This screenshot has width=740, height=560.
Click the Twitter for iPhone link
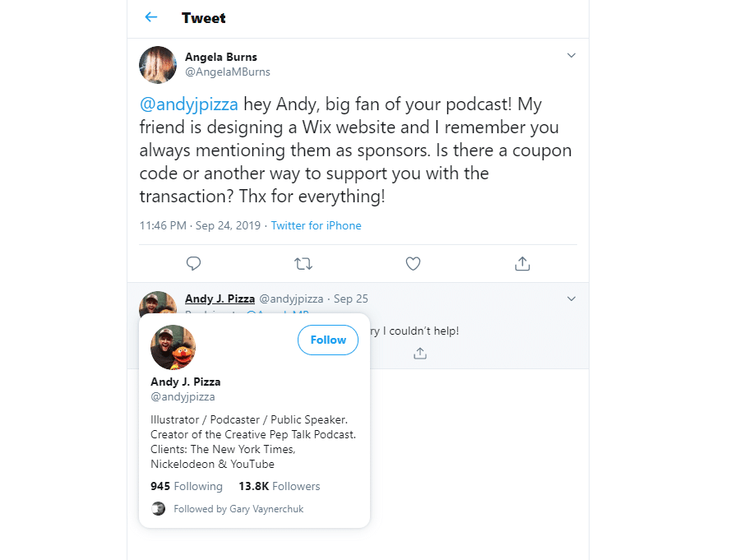click(x=316, y=225)
